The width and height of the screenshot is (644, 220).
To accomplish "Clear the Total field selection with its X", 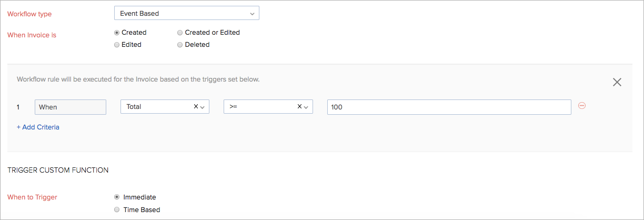I will [196, 106].
